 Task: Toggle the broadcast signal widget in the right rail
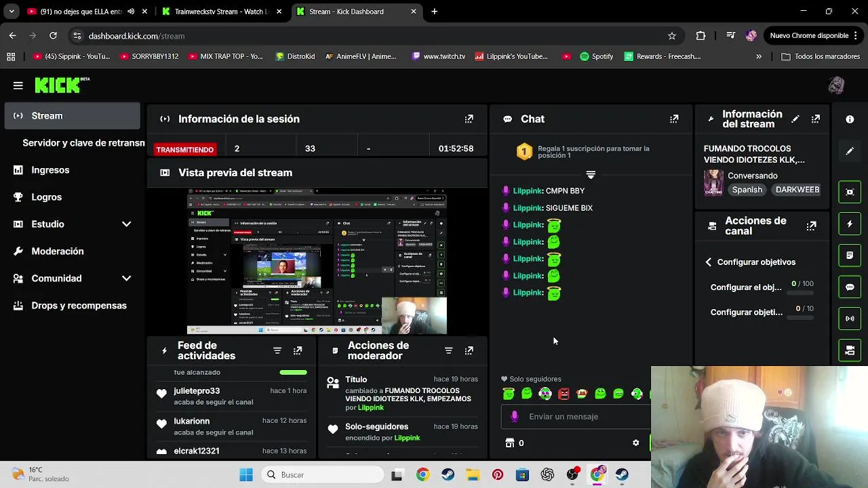850,319
